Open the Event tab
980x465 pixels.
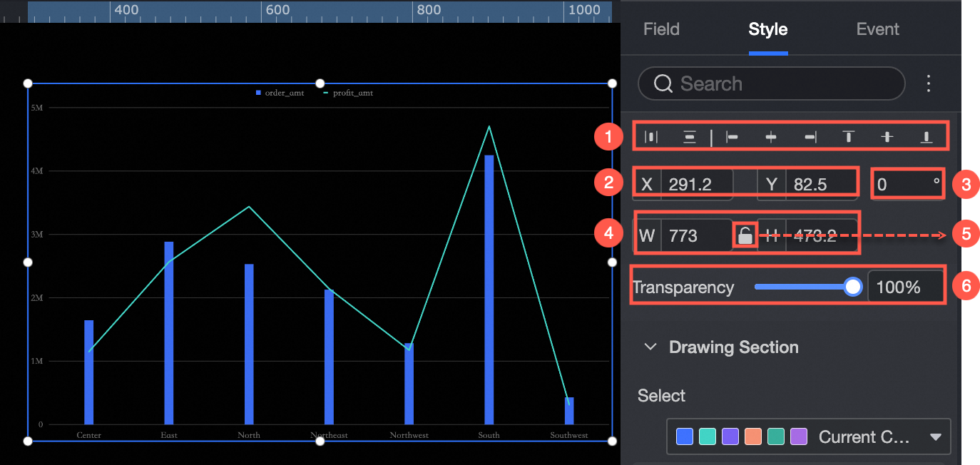[878, 29]
